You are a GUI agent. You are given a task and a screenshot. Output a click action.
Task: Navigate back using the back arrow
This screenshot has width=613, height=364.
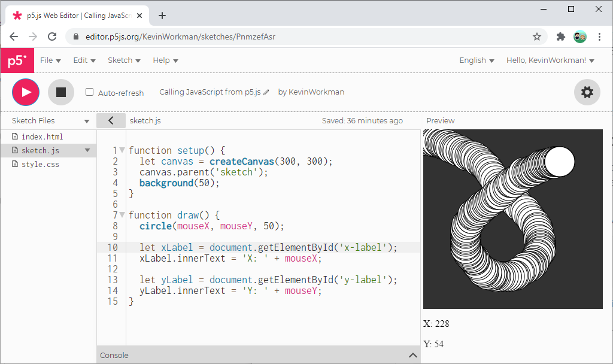[x=13, y=37]
